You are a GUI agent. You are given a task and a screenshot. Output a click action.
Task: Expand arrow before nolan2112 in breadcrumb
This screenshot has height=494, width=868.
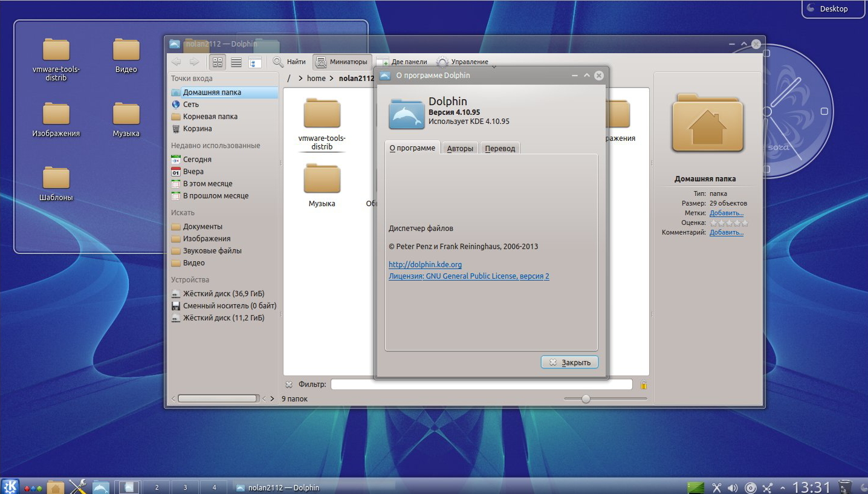(x=332, y=79)
